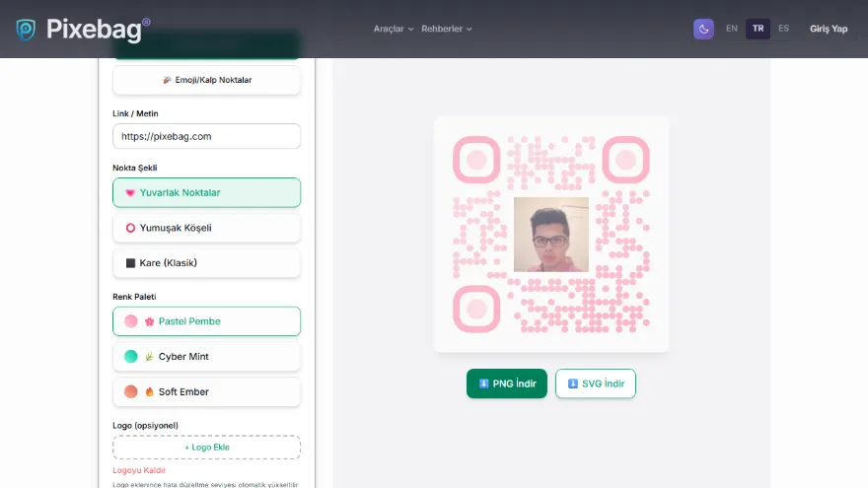Switch language to ES
The height and width of the screenshot is (488, 868).
click(x=783, y=29)
